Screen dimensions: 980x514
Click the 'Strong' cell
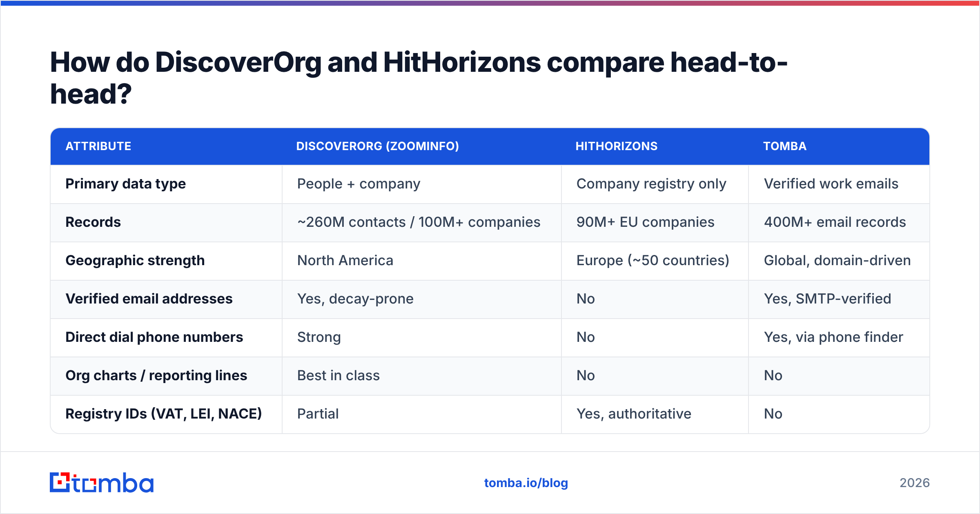click(x=319, y=337)
